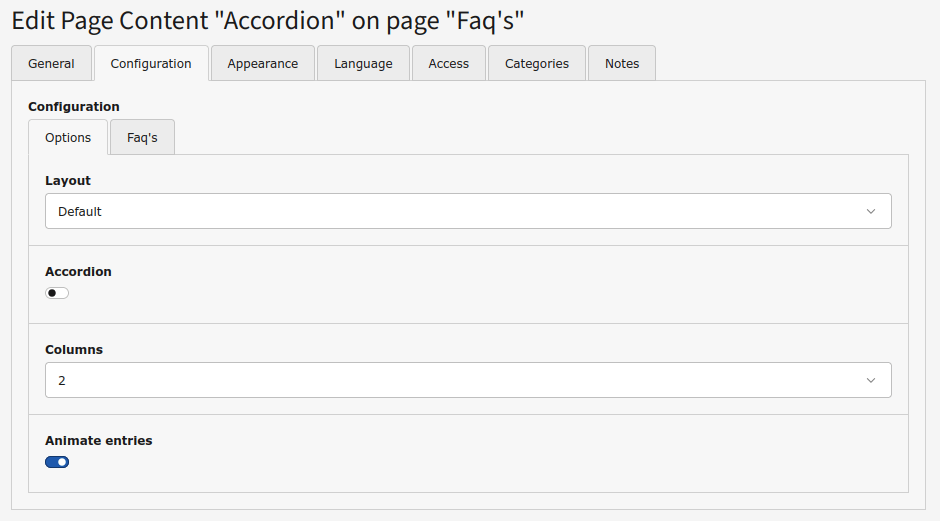Select the Configuration tab
The height and width of the screenshot is (521, 940).
click(151, 63)
